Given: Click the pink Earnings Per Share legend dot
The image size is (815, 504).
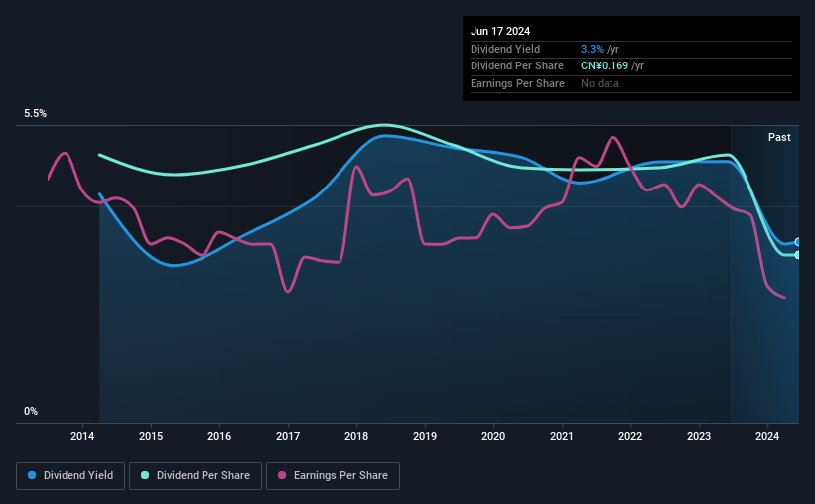Looking at the screenshot, I should click(282, 475).
